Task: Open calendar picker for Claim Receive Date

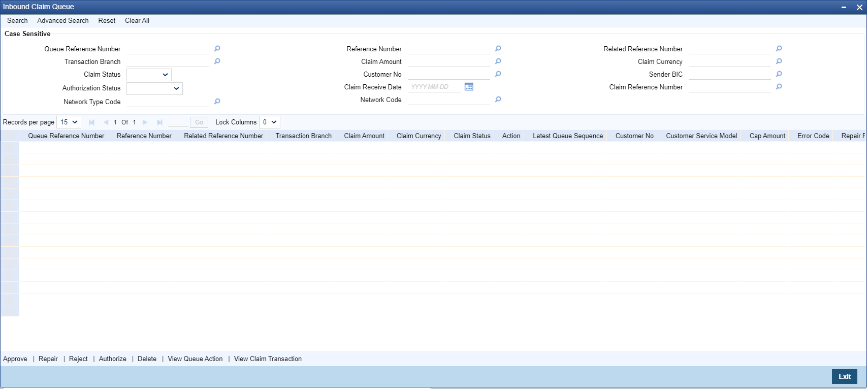Action: tap(469, 87)
